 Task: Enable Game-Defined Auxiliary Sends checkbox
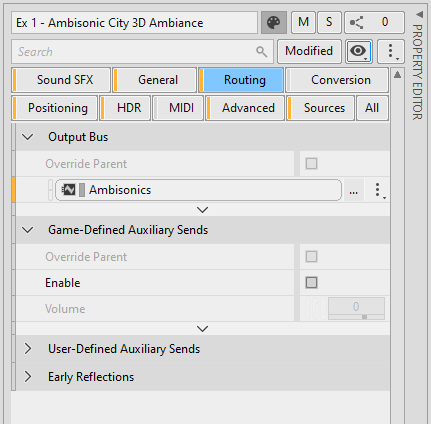(x=311, y=283)
